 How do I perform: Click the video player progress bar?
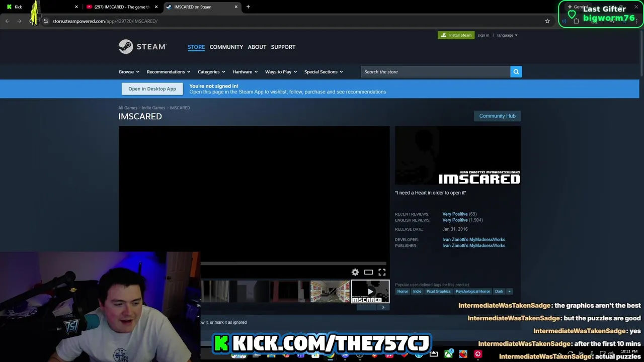(x=293, y=263)
